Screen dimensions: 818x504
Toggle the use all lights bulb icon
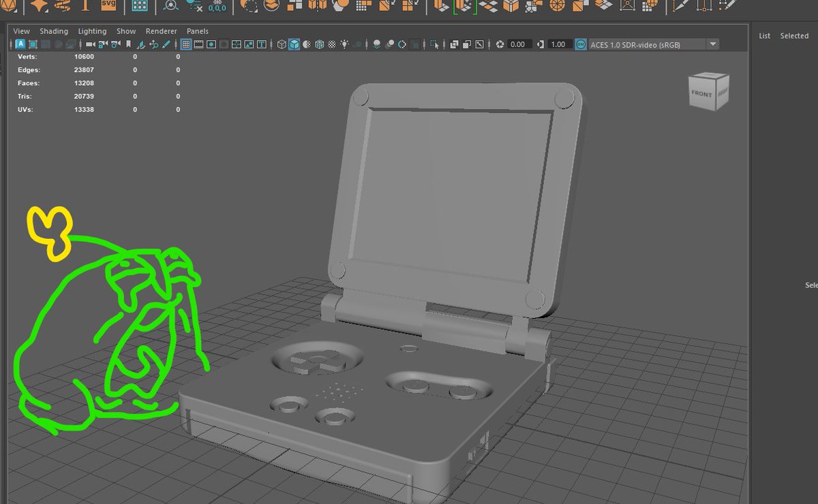(x=345, y=44)
